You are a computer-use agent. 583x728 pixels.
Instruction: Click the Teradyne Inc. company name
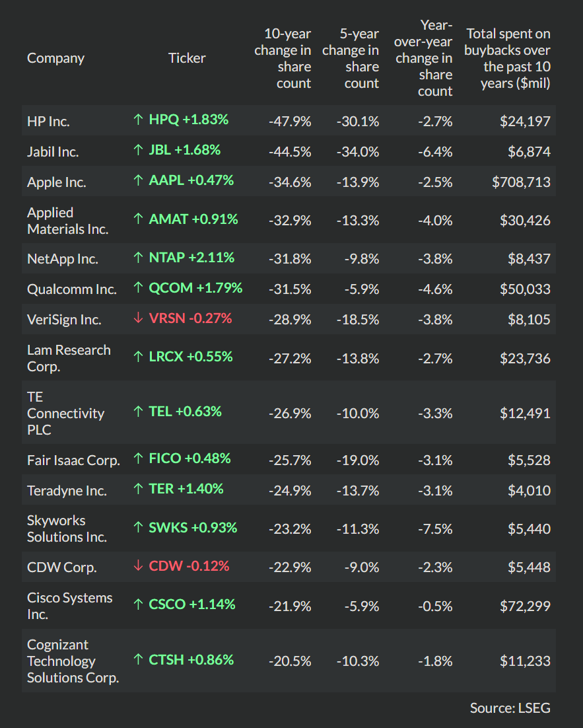click(x=67, y=491)
